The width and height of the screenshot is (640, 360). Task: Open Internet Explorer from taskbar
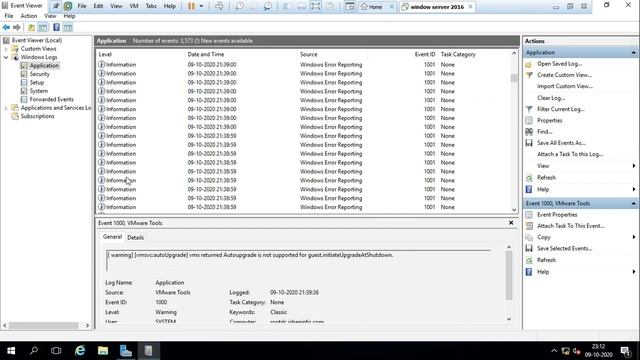click(80, 351)
